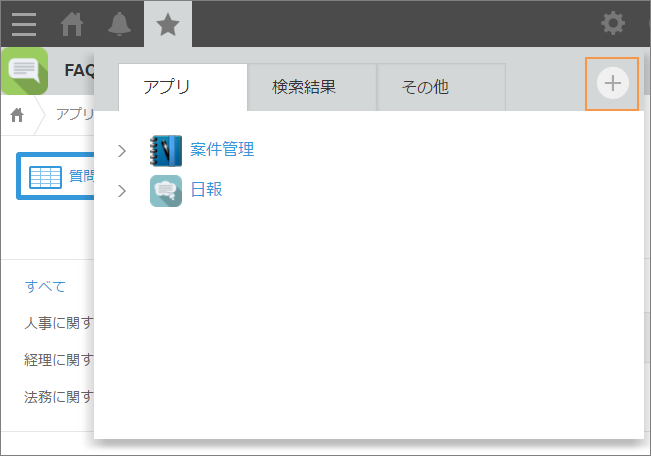This screenshot has width=651, height=456.
Task: Click the FAQ app green icon
Action: pyautogui.click(x=25, y=71)
